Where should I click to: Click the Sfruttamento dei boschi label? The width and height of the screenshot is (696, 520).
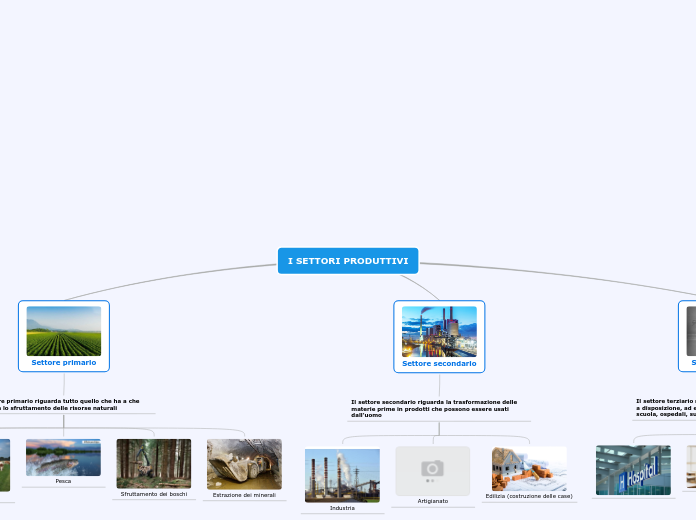pos(154,494)
